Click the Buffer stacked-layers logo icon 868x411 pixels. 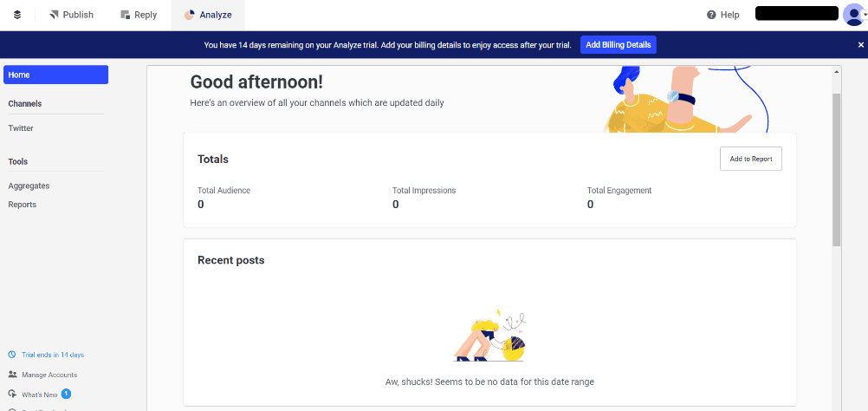(x=17, y=15)
